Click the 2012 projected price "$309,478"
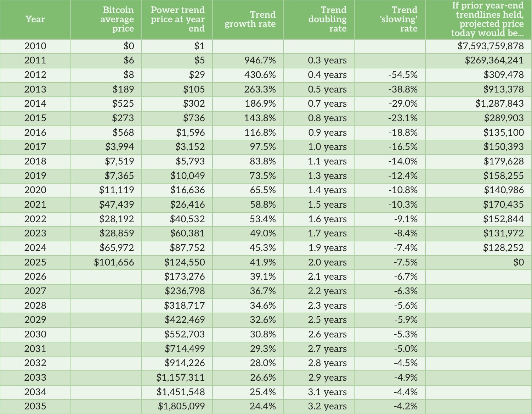532x414 pixels. point(504,75)
